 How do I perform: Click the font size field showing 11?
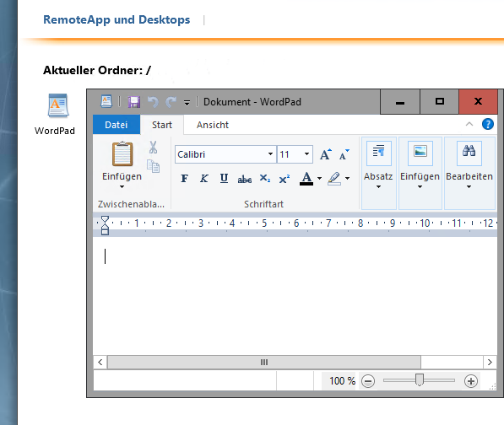point(290,154)
